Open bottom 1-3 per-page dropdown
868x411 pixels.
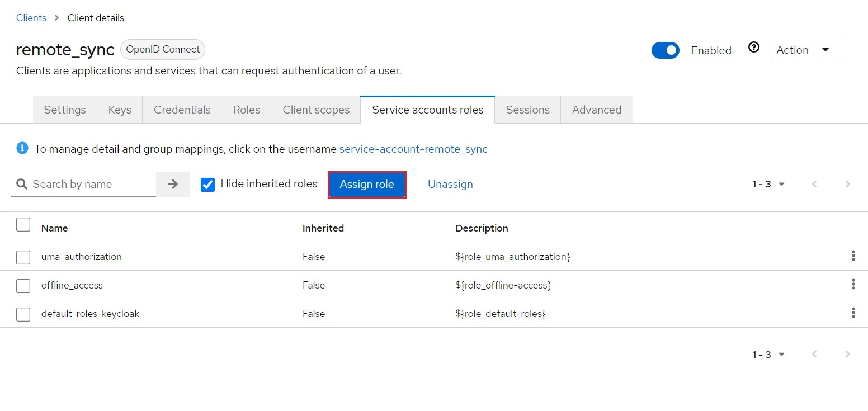coord(768,354)
